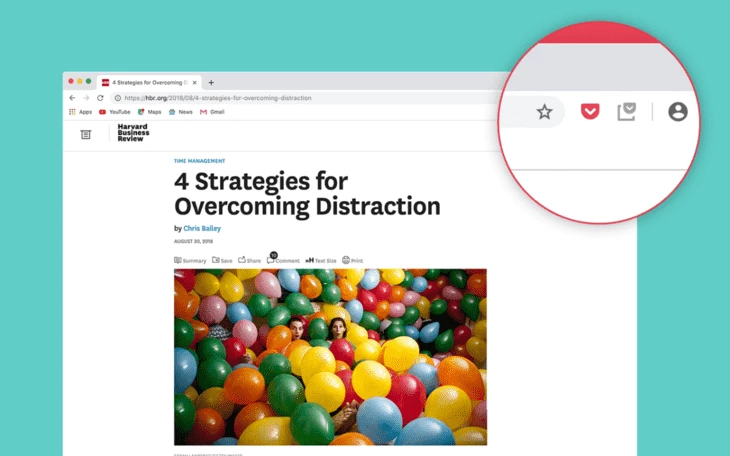
Task: Open the HBR sidebar menu icon
Action: pyautogui.click(x=86, y=134)
